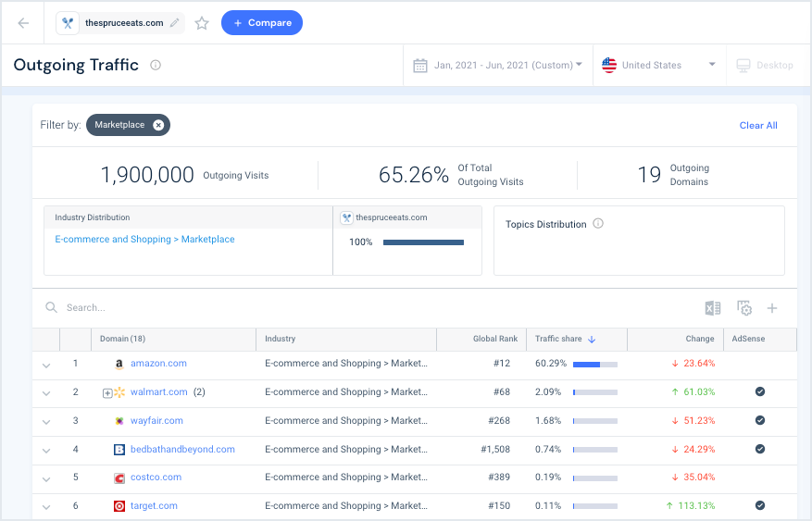Edit the site name with pencil icon

[x=175, y=23]
